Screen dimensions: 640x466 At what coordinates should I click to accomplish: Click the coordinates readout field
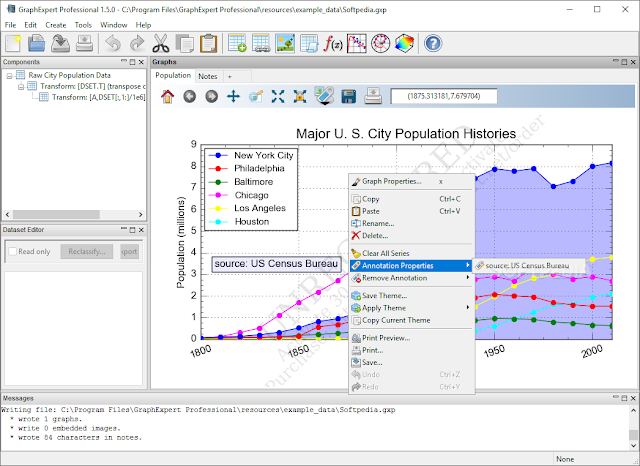click(x=444, y=96)
